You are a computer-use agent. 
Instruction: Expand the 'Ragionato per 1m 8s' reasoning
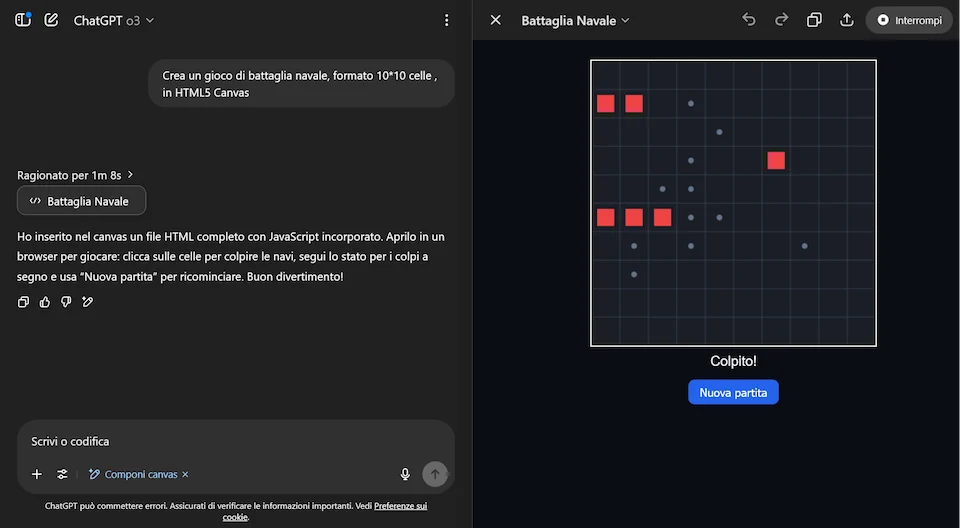tap(75, 175)
